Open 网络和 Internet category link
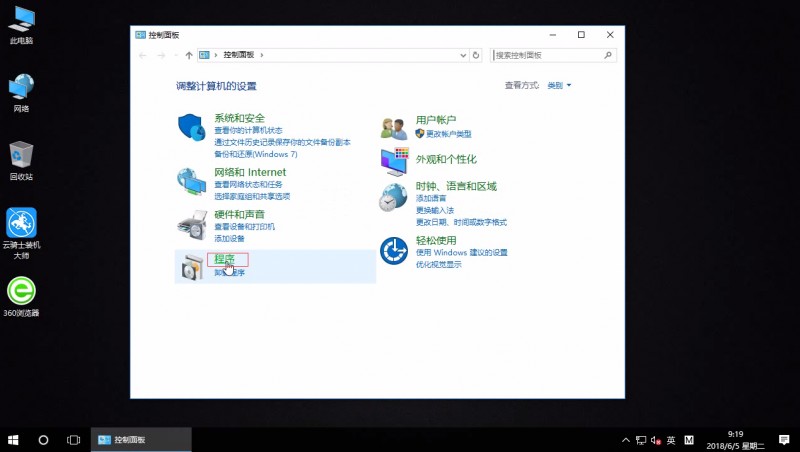 coord(250,172)
